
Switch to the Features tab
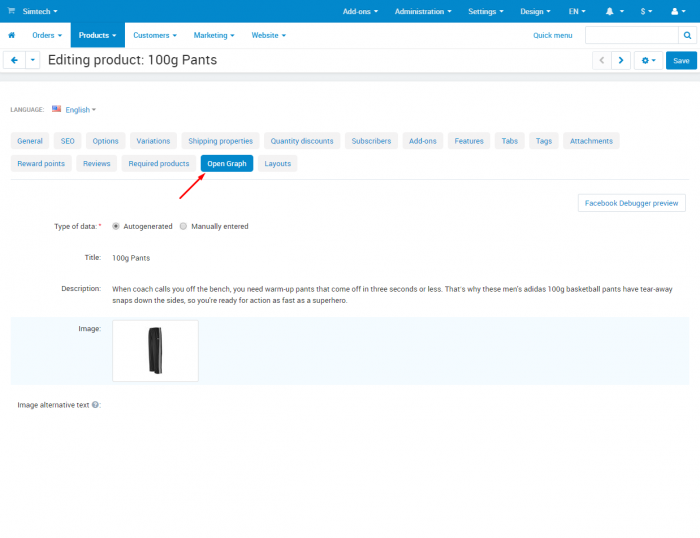469,141
